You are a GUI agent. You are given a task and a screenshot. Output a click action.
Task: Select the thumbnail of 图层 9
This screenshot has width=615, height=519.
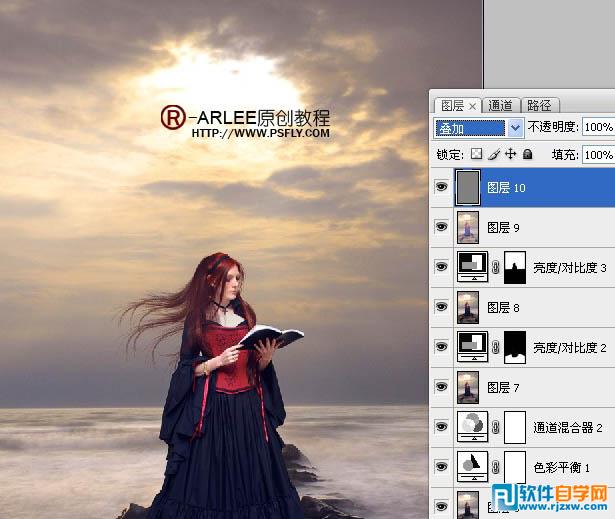468,228
